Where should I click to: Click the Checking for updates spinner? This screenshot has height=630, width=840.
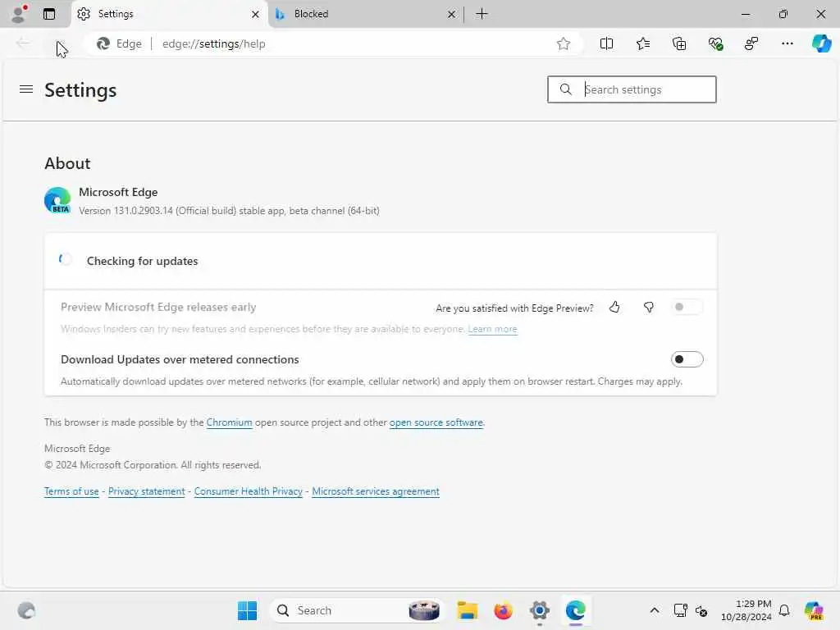tap(66, 260)
